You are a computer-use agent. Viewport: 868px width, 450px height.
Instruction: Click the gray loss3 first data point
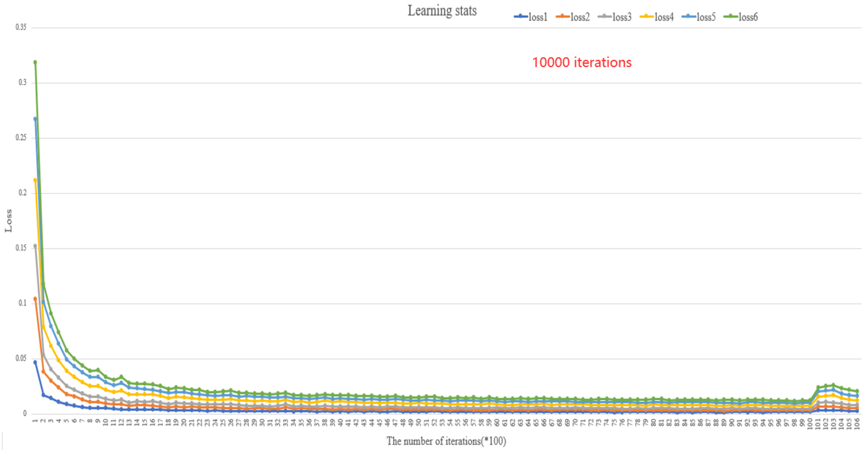35,246
